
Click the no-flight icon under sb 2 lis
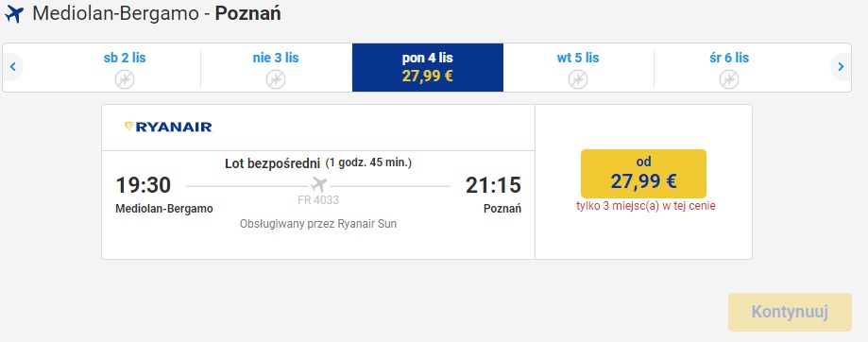click(125, 79)
